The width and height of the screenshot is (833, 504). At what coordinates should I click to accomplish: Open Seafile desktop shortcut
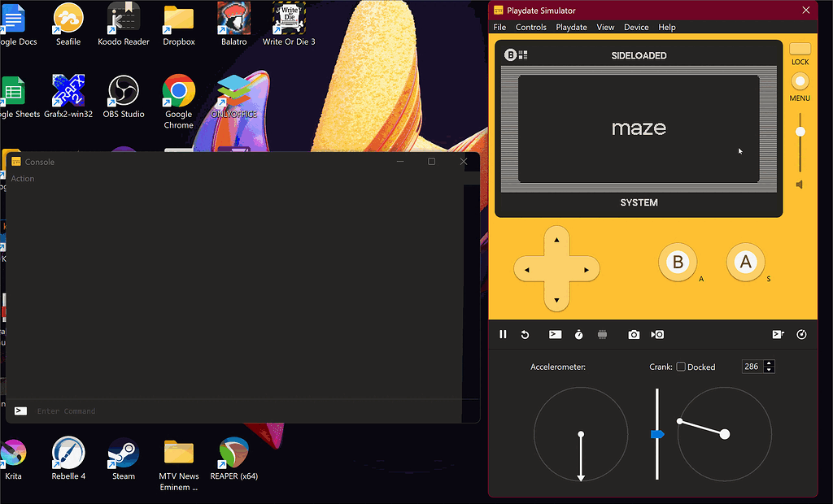[x=68, y=24]
